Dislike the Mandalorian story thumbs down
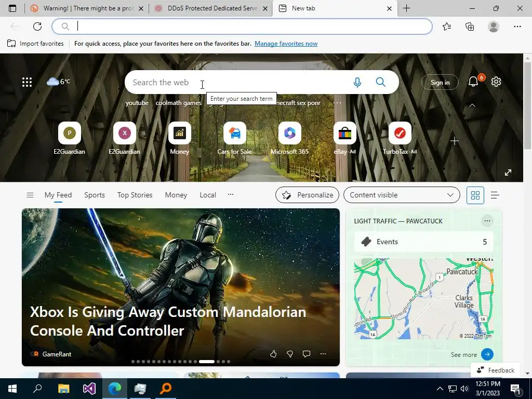Image resolution: width=532 pixels, height=399 pixels. (x=290, y=354)
